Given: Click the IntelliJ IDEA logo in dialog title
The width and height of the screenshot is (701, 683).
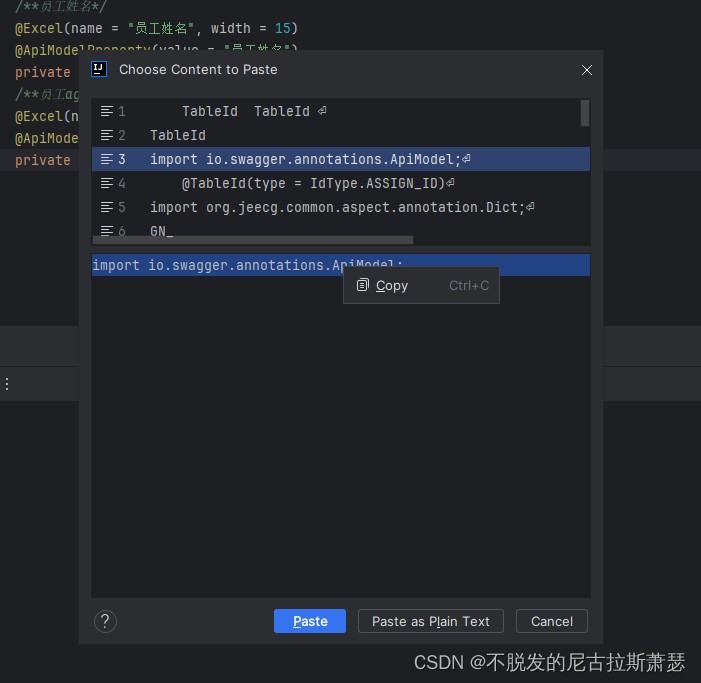Looking at the screenshot, I should point(99,69).
